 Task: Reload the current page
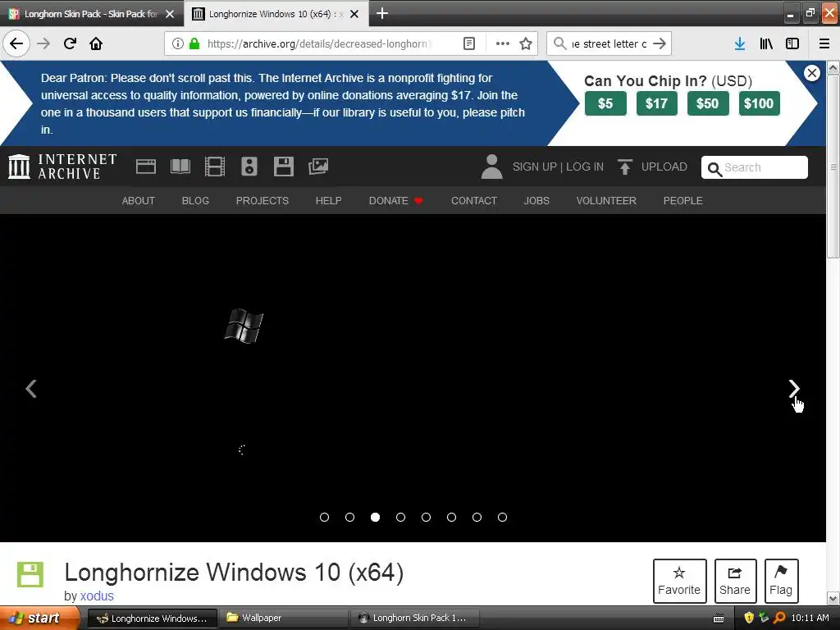(x=70, y=43)
